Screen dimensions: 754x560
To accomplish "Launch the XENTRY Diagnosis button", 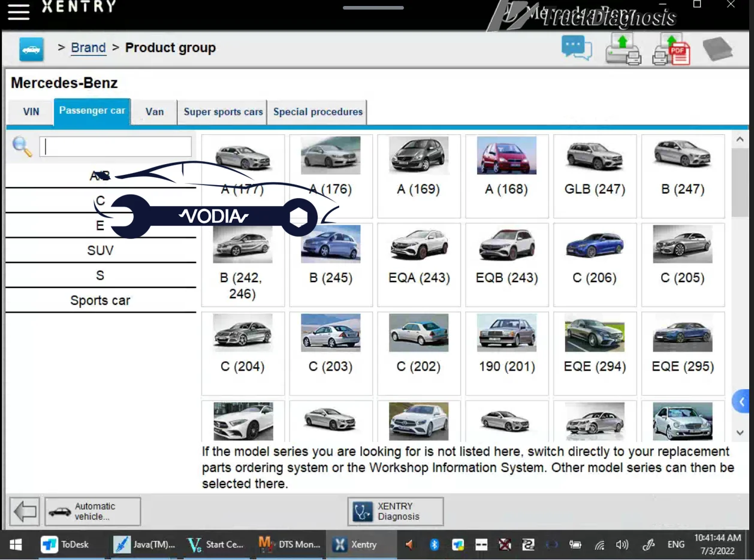I will [396, 511].
